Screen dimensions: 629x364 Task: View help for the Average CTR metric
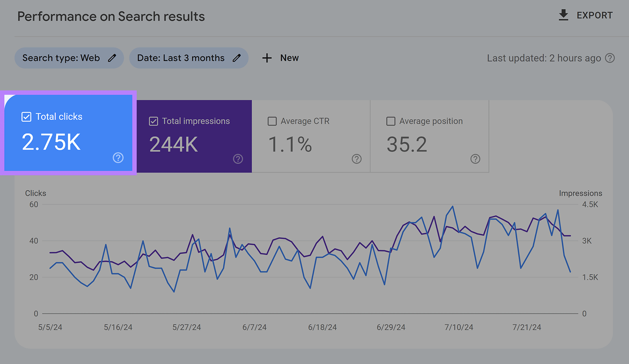357,159
